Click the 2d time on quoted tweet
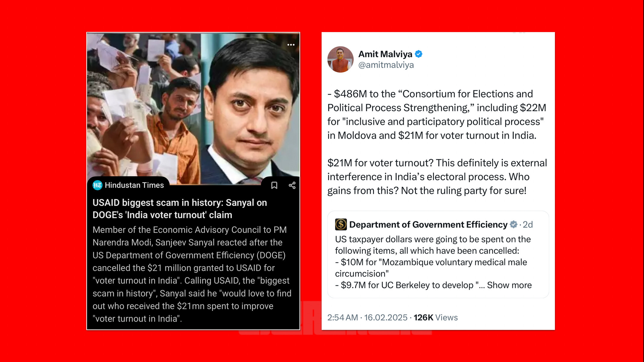 pos(528,225)
